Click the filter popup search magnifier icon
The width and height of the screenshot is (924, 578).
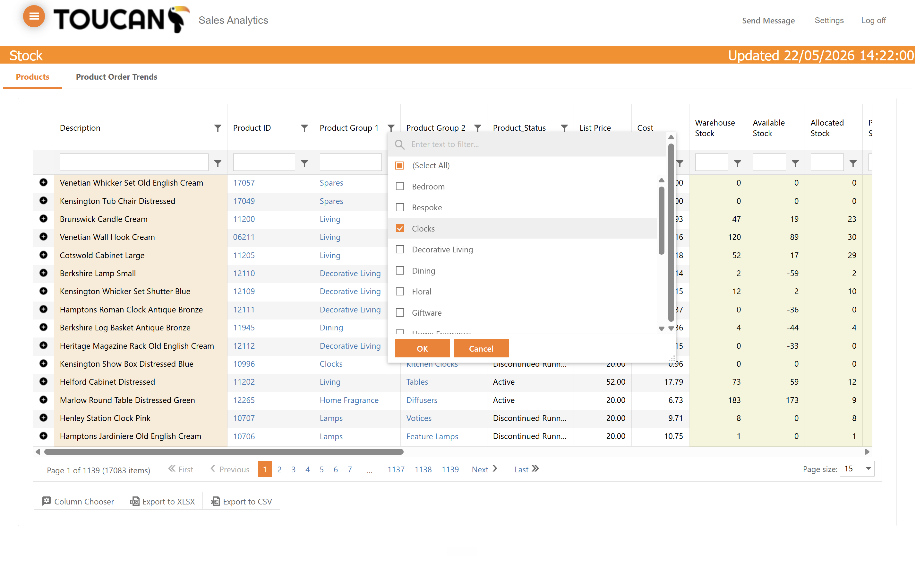tap(400, 144)
